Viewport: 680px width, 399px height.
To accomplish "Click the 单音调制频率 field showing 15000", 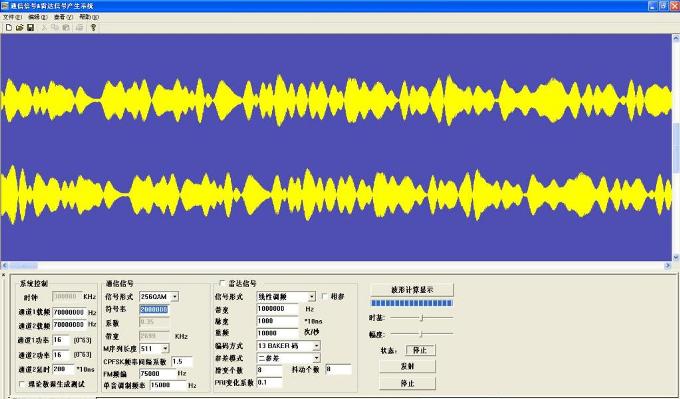I will pyautogui.click(x=168, y=385).
